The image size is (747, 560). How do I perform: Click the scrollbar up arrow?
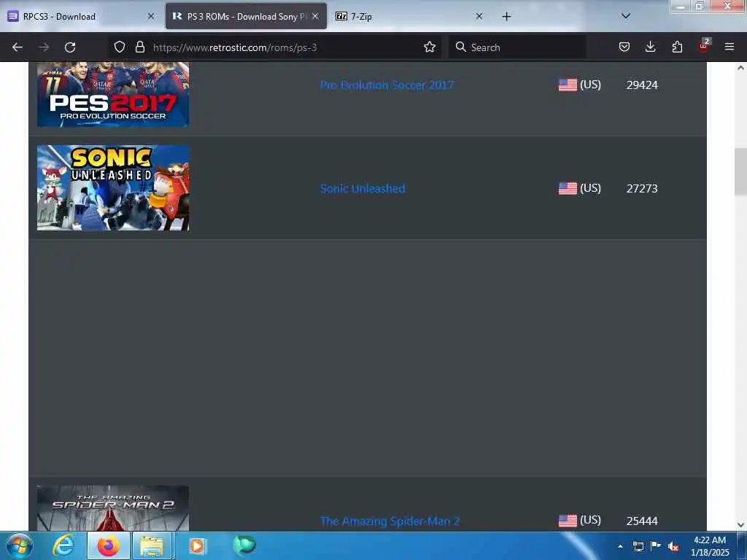coord(740,68)
